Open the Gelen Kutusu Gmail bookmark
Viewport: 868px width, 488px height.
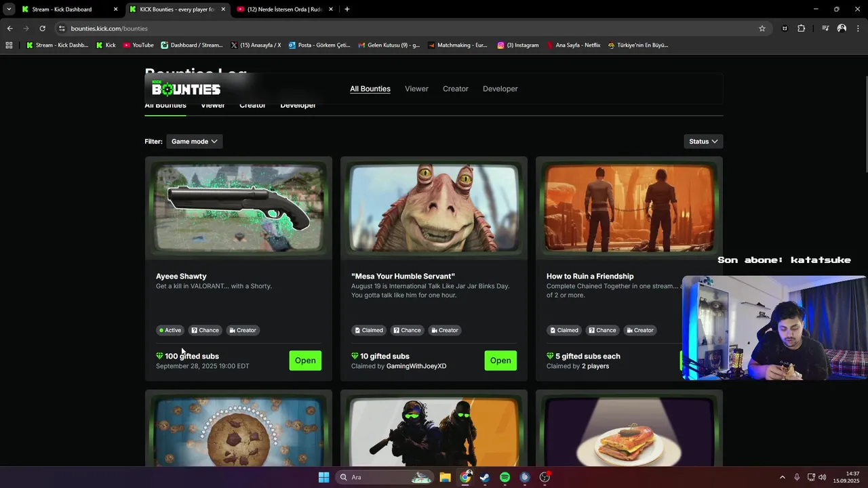pyautogui.click(x=389, y=45)
